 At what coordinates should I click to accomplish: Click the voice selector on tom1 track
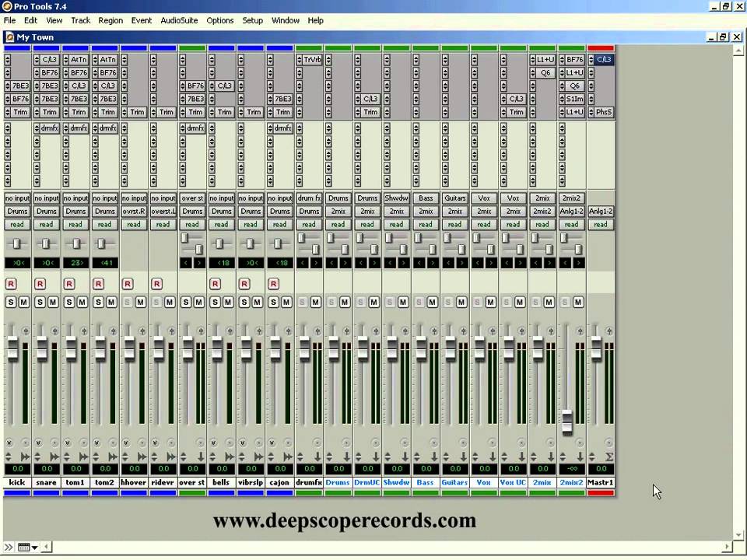point(68,443)
